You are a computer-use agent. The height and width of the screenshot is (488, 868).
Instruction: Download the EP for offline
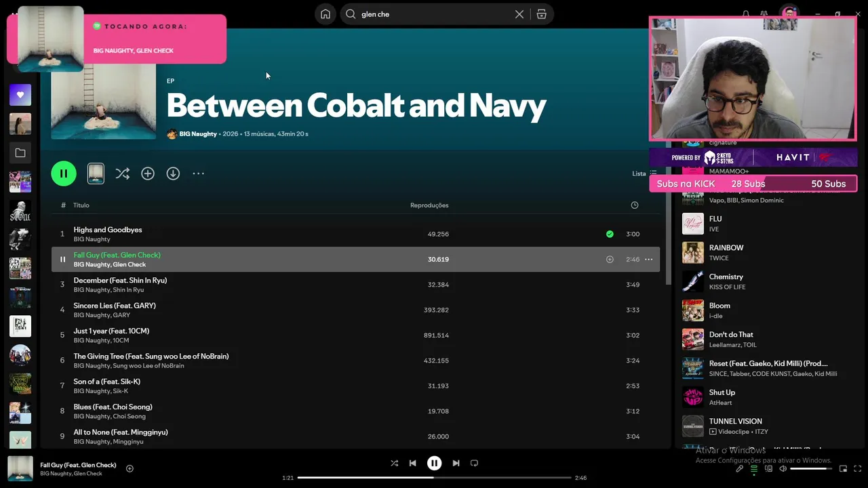tap(173, 174)
